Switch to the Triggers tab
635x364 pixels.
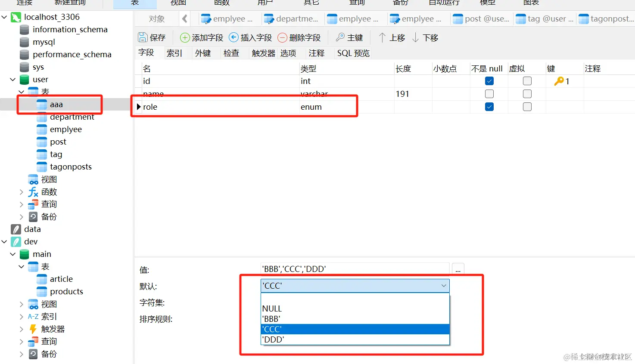pyautogui.click(x=263, y=53)
